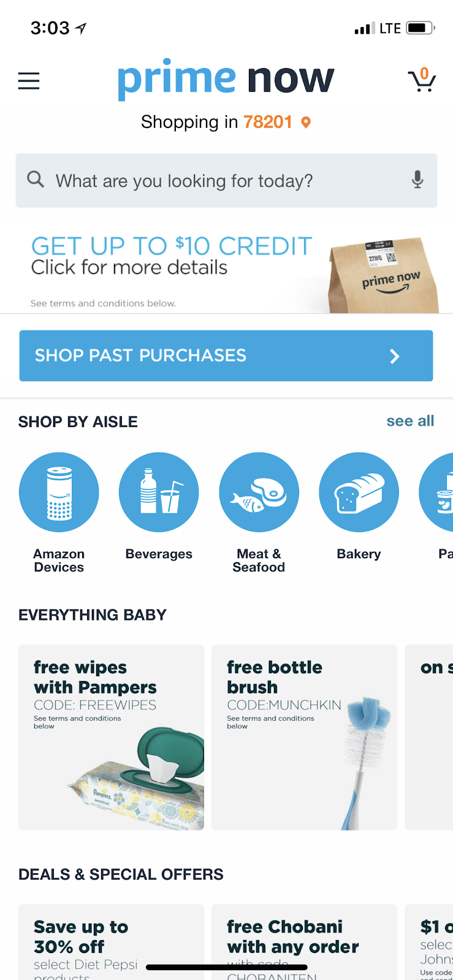The image size is (453, 980).
Task: See all aisles
Action: [410, 421]
